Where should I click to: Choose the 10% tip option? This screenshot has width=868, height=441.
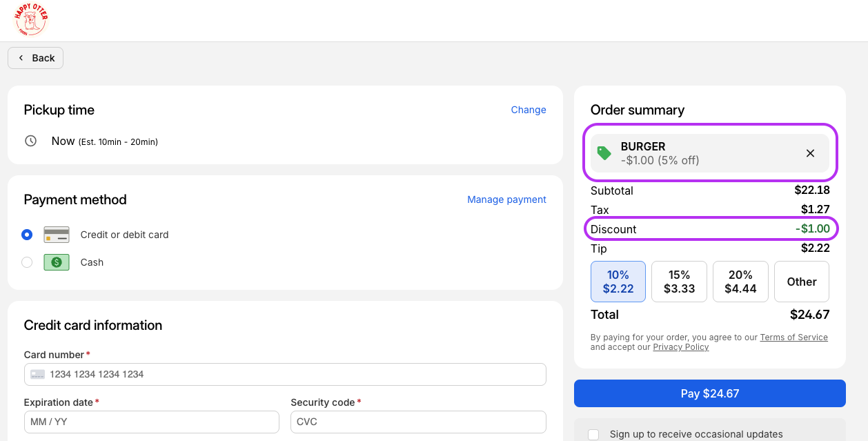[618, 282]
